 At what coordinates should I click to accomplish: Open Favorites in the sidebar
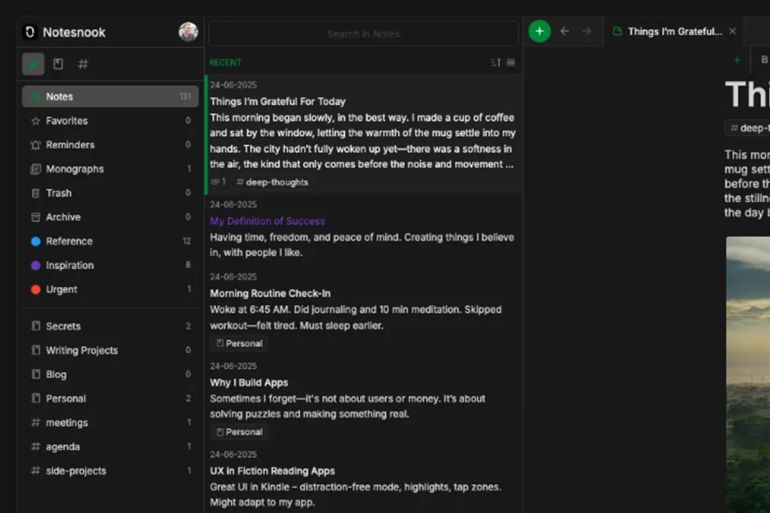pos(66,121)
